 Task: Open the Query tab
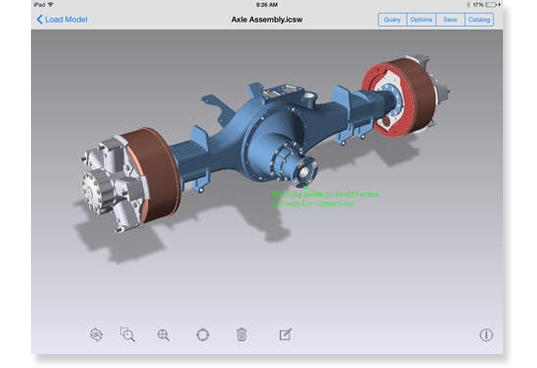392,20
